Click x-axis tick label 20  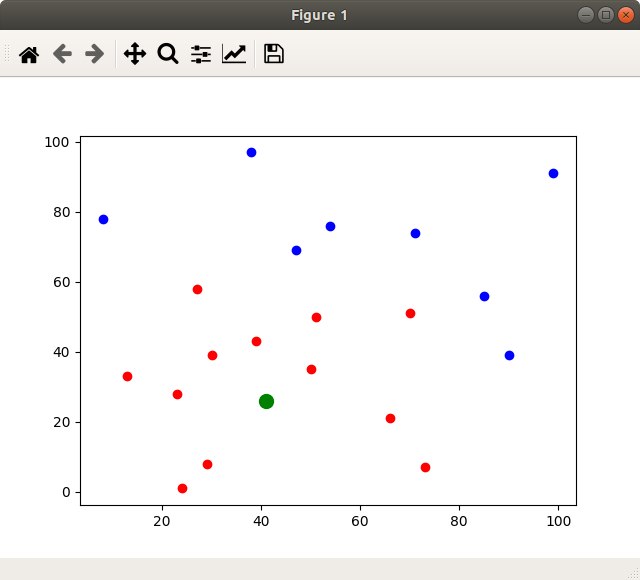(x=162, y=521)
